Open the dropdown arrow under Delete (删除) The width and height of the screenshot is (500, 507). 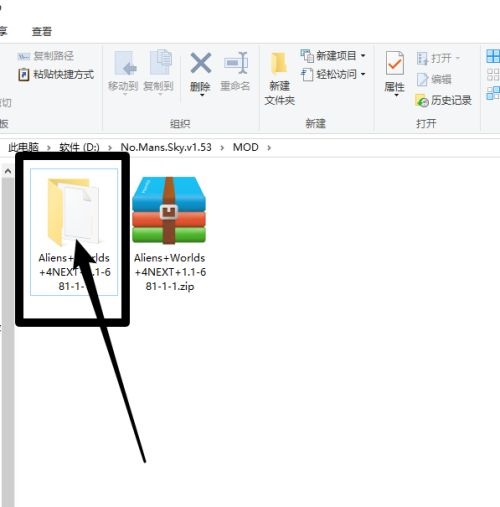click(202, 95)
